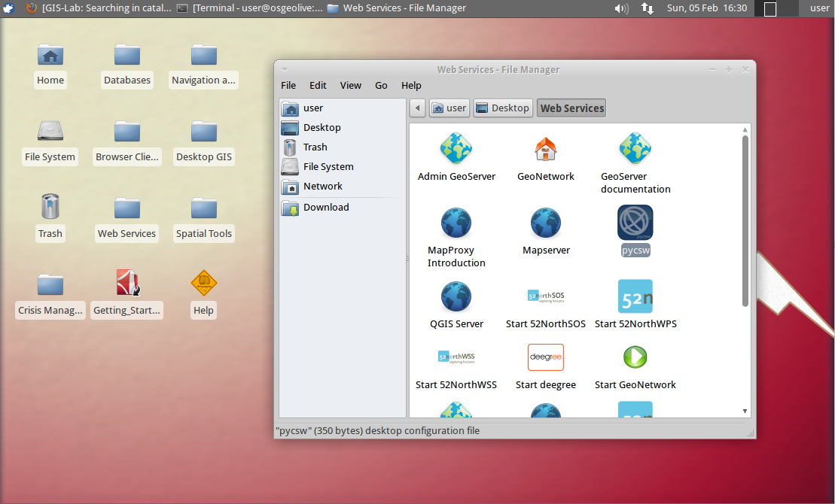The image size is (835, 504).
Task: Open the Desktop GIS folder
Action: click(204, 132)
